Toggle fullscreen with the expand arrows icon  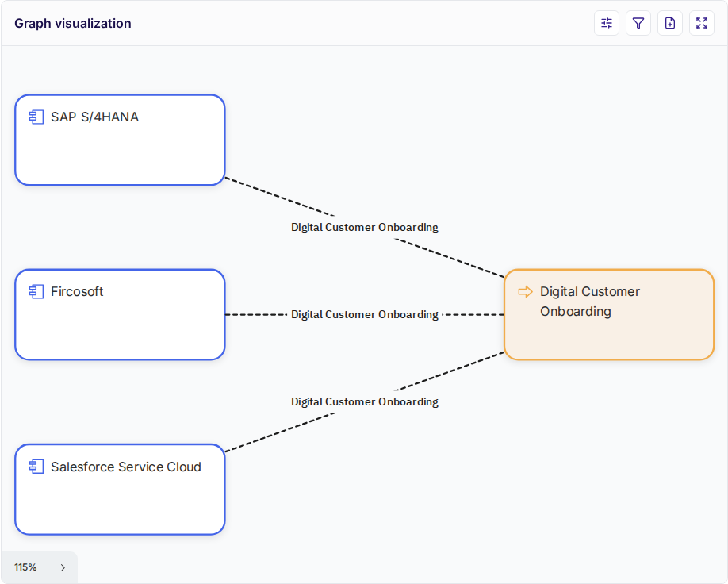702,23
